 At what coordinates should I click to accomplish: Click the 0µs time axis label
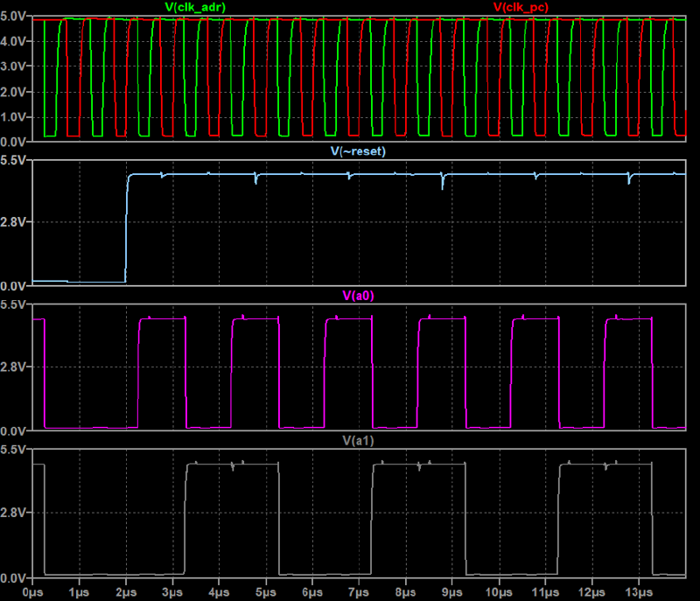pos(32,591)
